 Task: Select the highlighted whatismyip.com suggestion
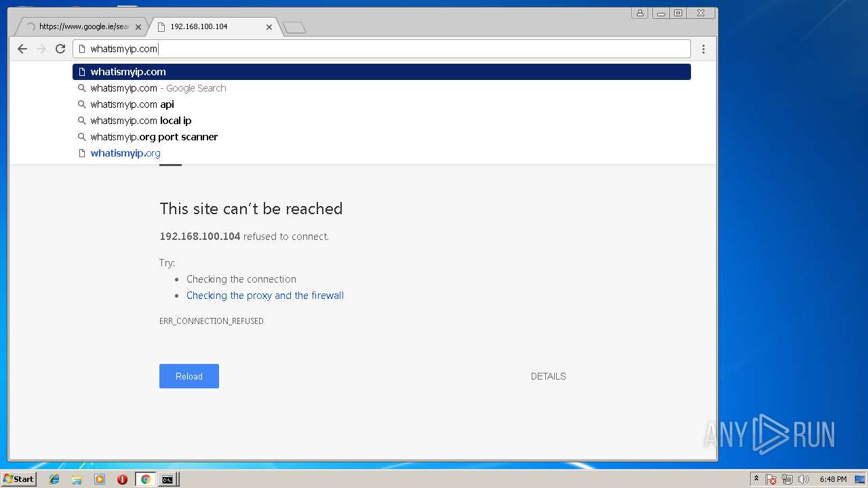(382, 72)
